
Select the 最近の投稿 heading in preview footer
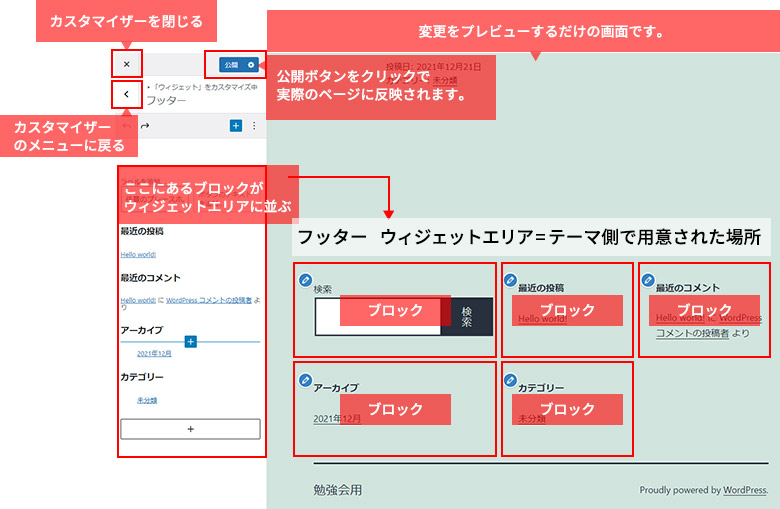(x=541, y=288)
